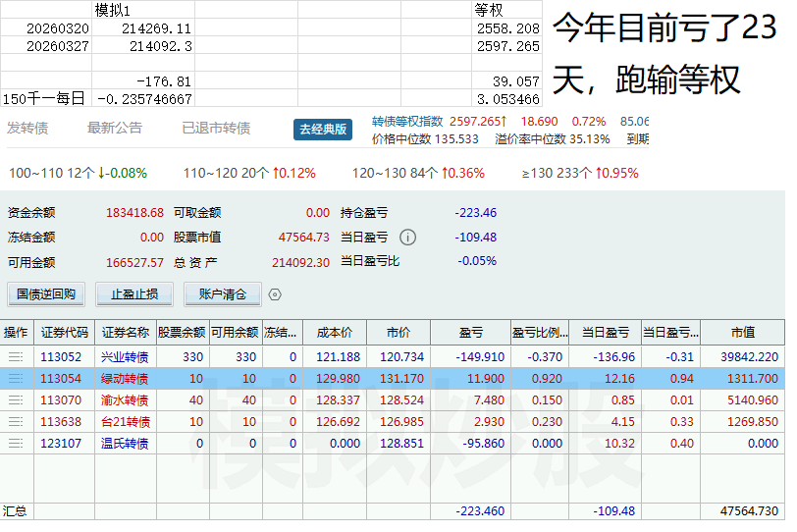The width and height of the screenshot is (797, 532).
Task: Click the 账户清仓 button
Action: click(x=222, y=293)
